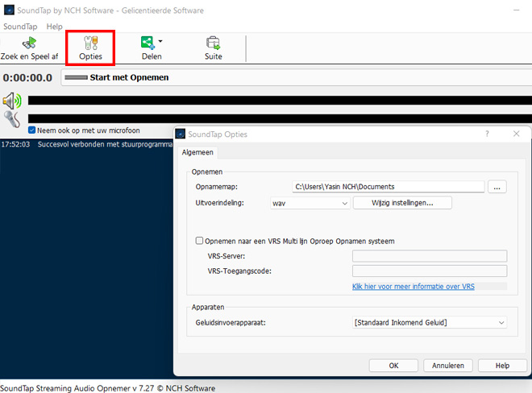Click the 0:00:00.0 timer display
The height and width of the screenshot is (393, 532).
28,77
